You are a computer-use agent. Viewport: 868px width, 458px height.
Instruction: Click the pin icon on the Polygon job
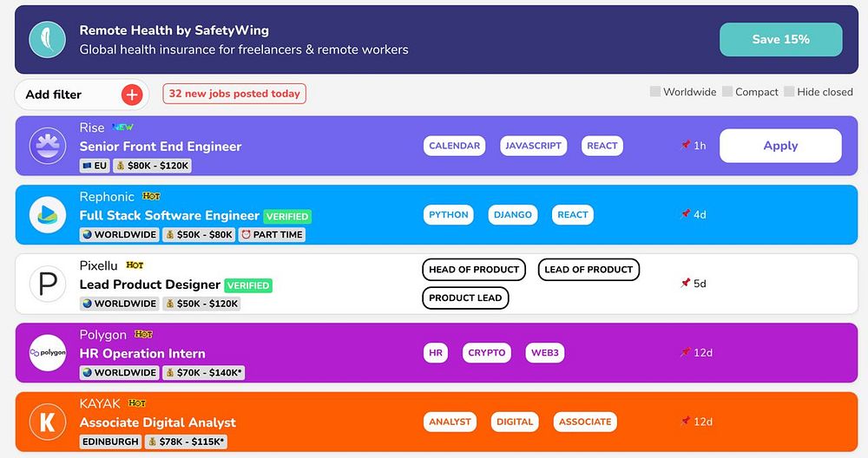click(686, 352)
